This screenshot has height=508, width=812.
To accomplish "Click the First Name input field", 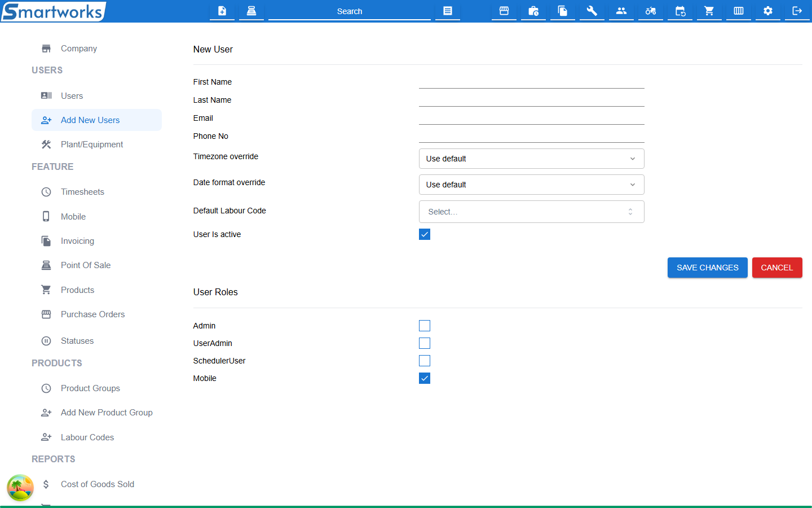I will tap(531, 82).
